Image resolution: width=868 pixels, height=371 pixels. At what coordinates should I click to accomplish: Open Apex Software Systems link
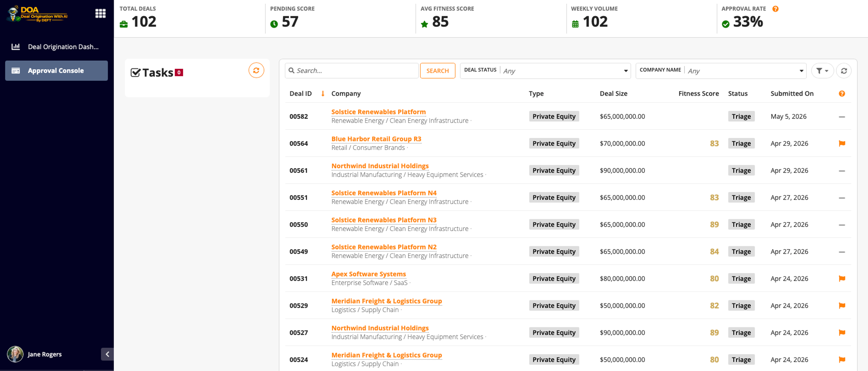click(x=369, y=274)
